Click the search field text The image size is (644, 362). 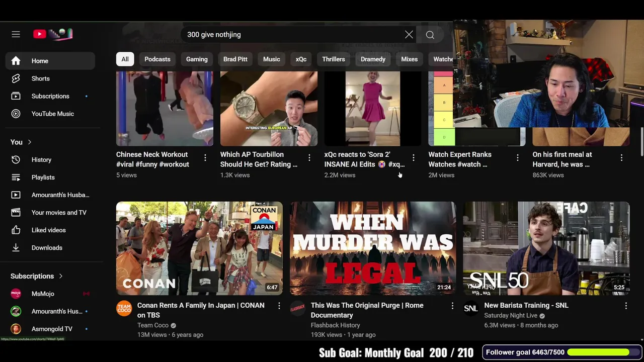point(214,35)
